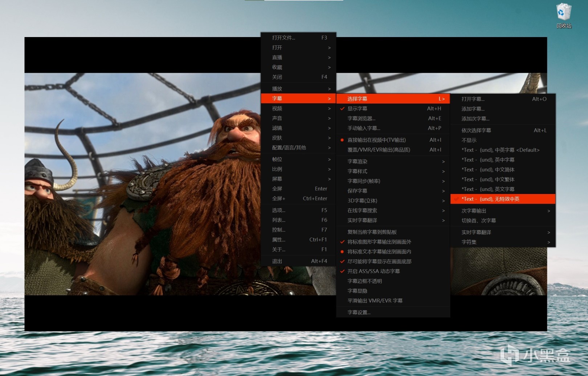Click 退出 to exit the player
Image resolution: width=588 pixels, height=376 pixels.
[x=298, y=261]
